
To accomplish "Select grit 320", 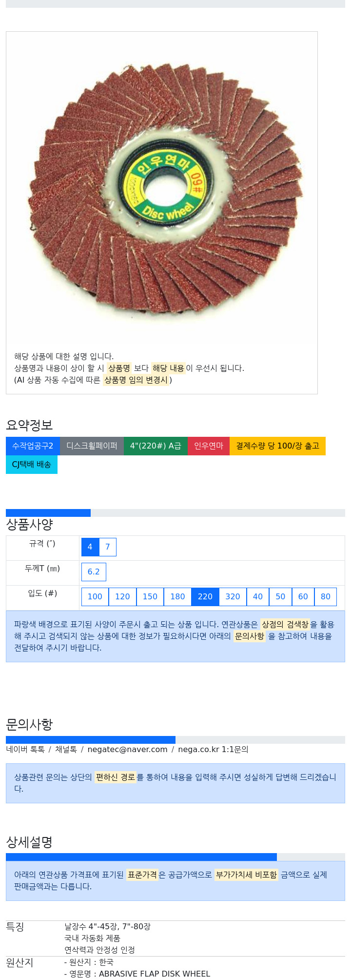I will click(x=233, y=597).
